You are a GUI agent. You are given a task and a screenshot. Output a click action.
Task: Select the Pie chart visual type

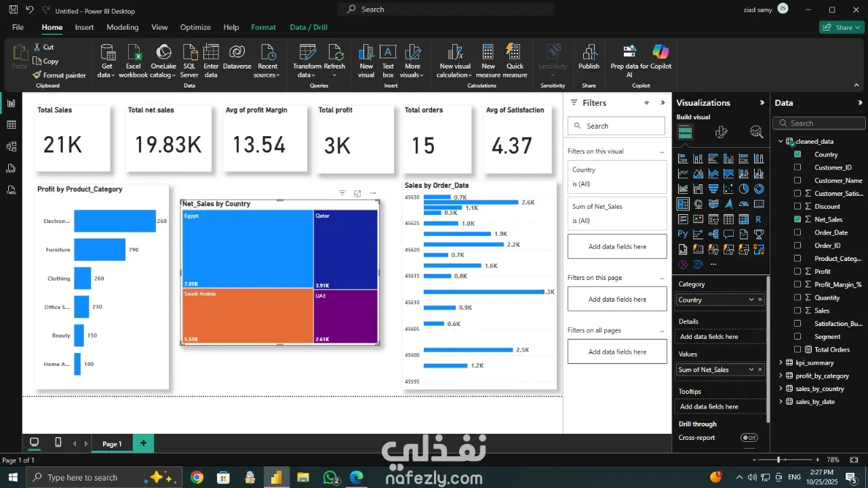point(744,189)
